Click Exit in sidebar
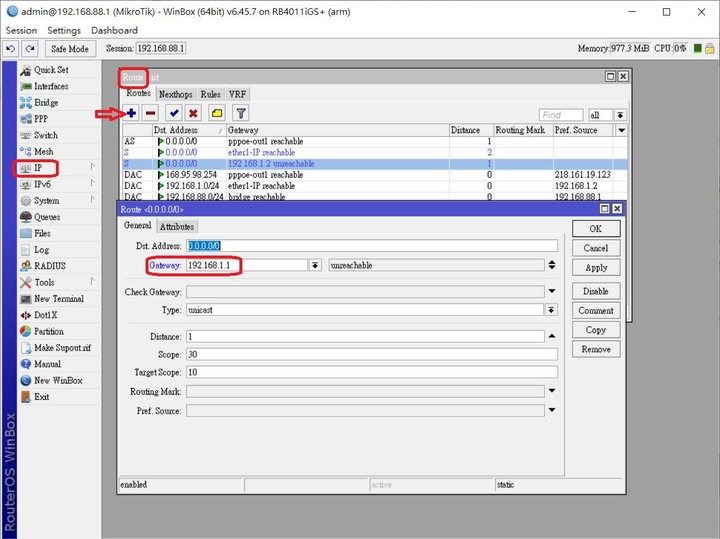 [41, 397]
